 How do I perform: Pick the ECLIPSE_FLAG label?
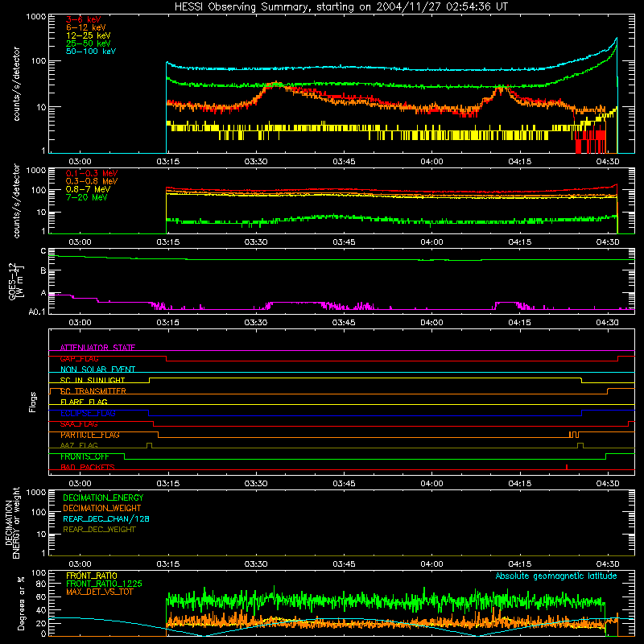click(x=88, y=413)
